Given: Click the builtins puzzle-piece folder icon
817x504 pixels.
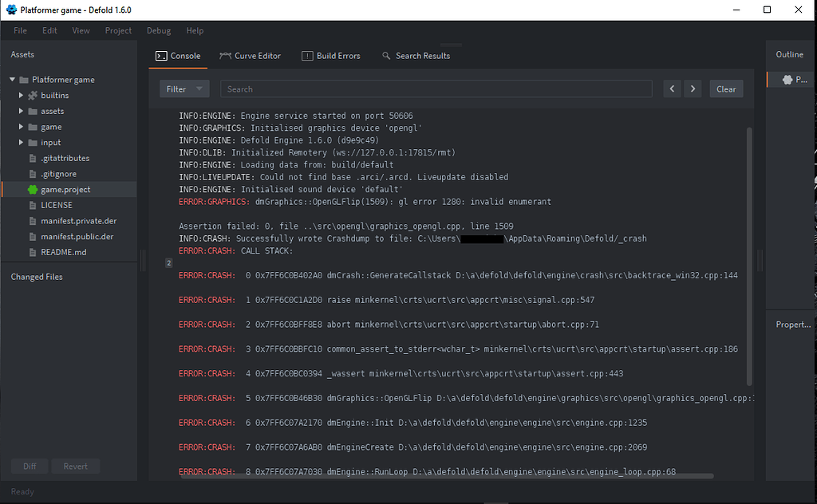Looking at the screenshot, I should point(33,96).
